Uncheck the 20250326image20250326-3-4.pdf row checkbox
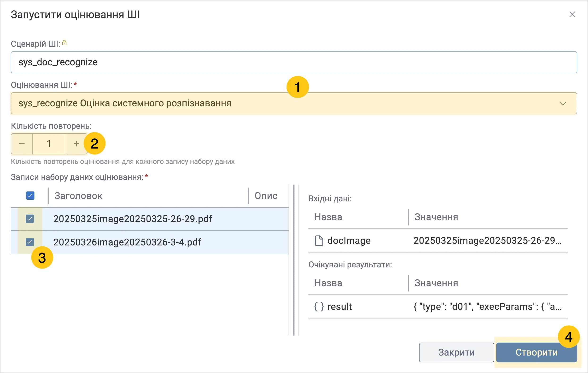Viewport: 588px width, 373px height. 30,242
